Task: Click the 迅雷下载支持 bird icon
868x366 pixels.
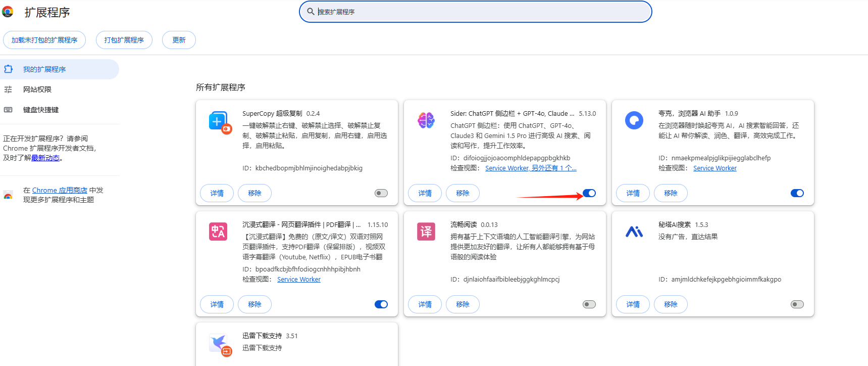Action: pyautogui.click(x=220, y=345)
